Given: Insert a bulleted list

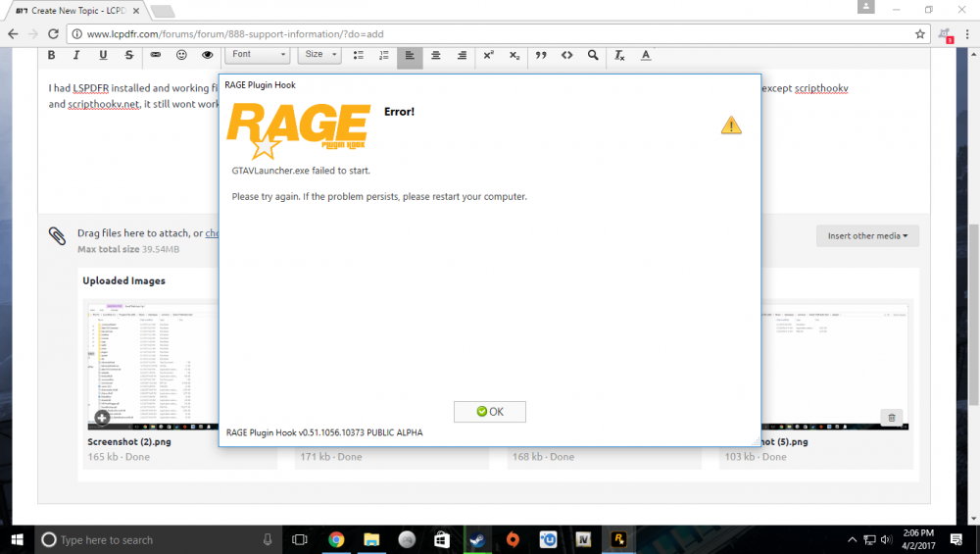Looking at the screenshot, I should [358, 55].
